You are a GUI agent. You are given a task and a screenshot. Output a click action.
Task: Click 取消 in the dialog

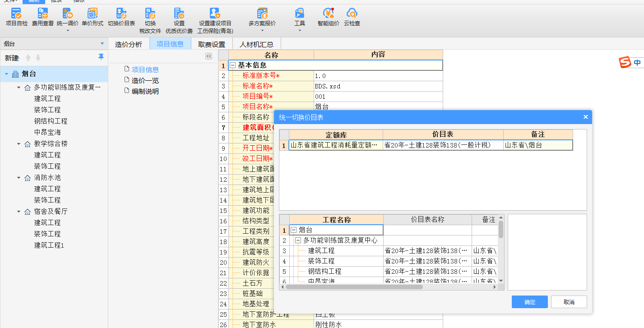(x=569, y=302)
